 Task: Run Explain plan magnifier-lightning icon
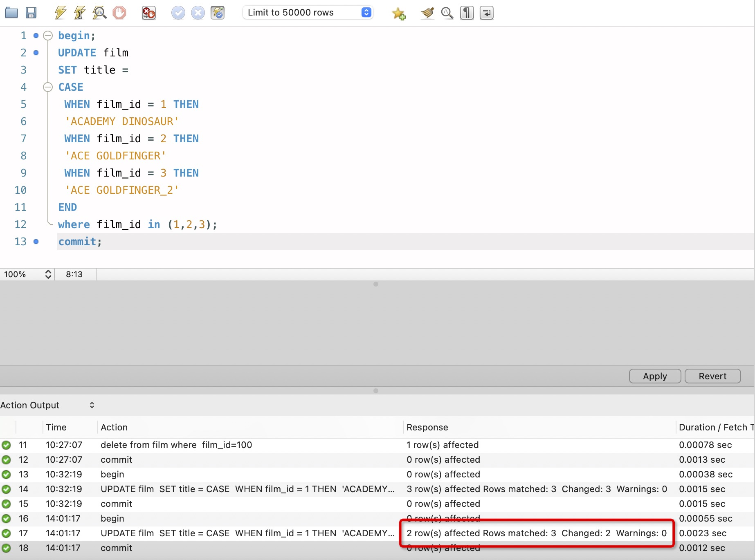(x=99, y=13)
